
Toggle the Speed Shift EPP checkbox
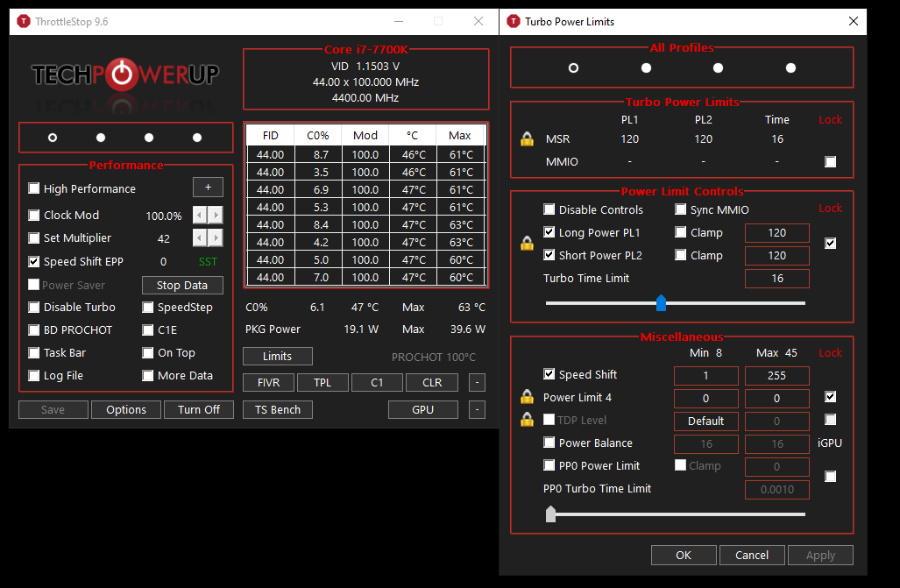(x=34, y=261)
